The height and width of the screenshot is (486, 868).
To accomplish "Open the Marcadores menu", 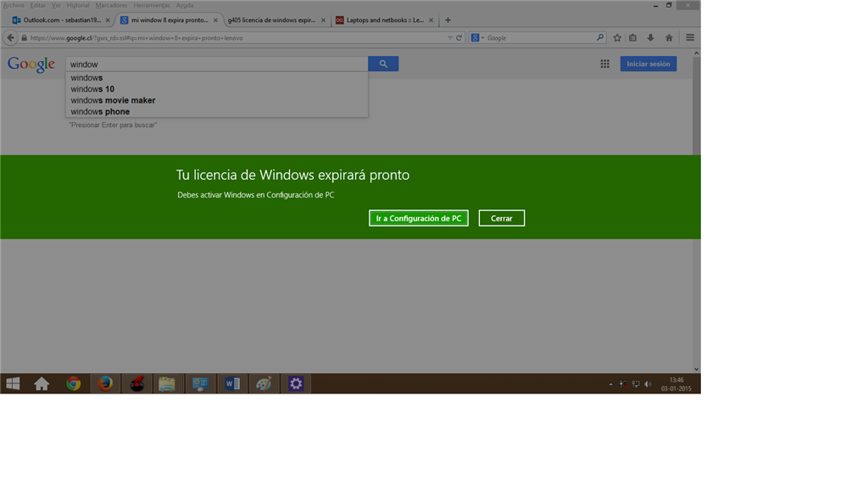I will pyautogui.click(x=111, y=5).
